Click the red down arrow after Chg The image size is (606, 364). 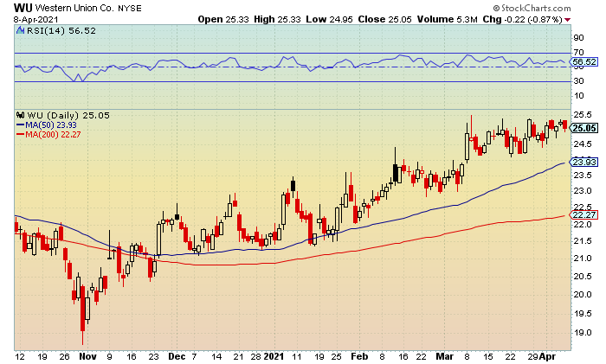567,20
